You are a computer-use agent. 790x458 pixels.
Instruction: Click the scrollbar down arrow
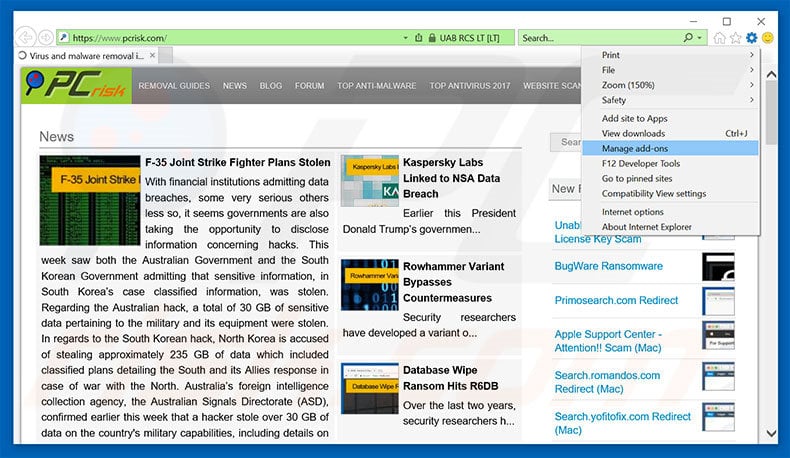click(771, 433)
